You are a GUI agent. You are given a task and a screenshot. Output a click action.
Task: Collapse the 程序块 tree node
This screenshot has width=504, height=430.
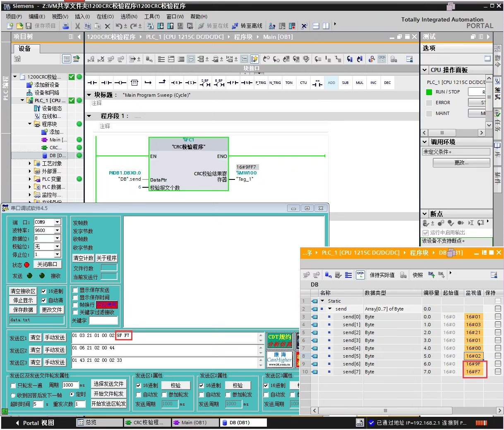tap(30, 124)
